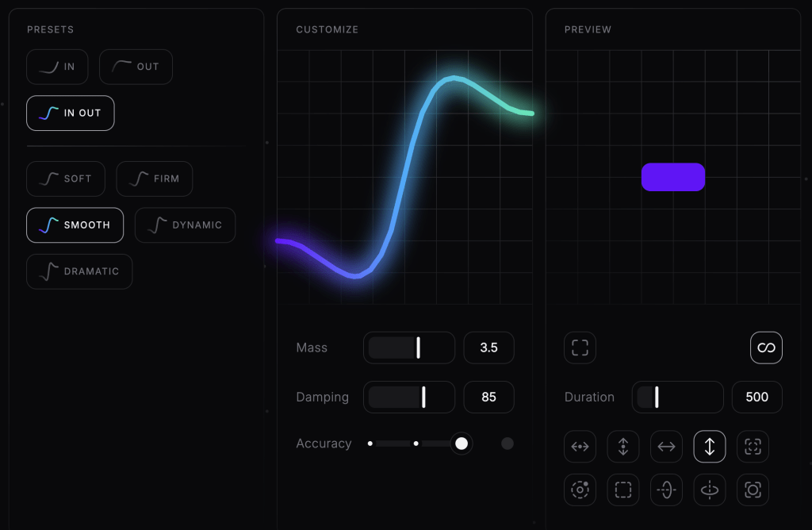The image size is (812, 530).
Task: Choose the DRAMATIC spring preset
Action: click(x=79, y=271)
